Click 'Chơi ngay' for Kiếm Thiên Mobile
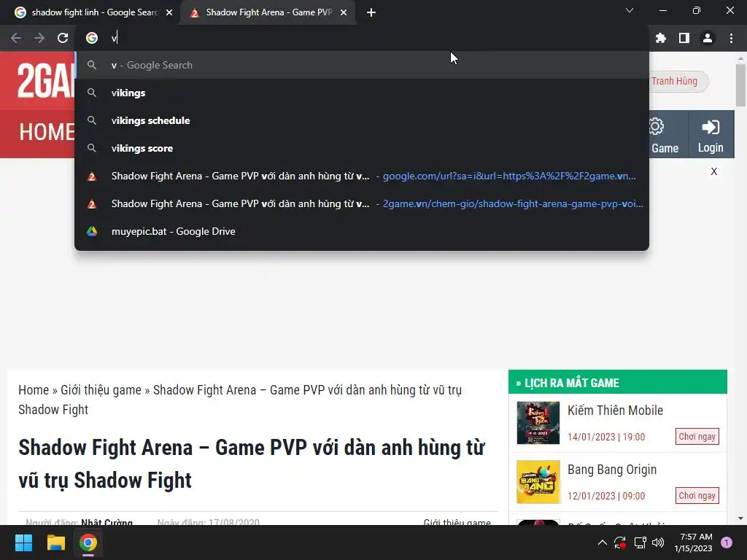 click(697, 436)
